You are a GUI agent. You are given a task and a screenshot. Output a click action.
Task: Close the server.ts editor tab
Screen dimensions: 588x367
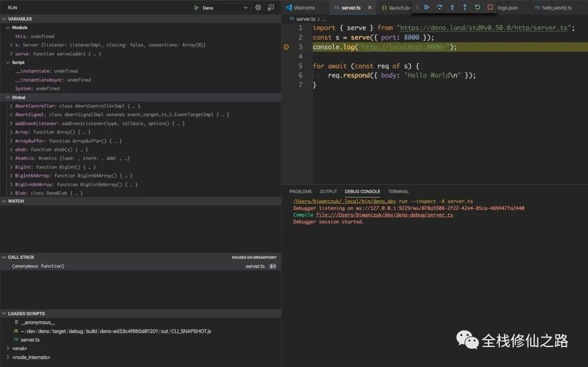pyautogui.click(x=370, y=8)
